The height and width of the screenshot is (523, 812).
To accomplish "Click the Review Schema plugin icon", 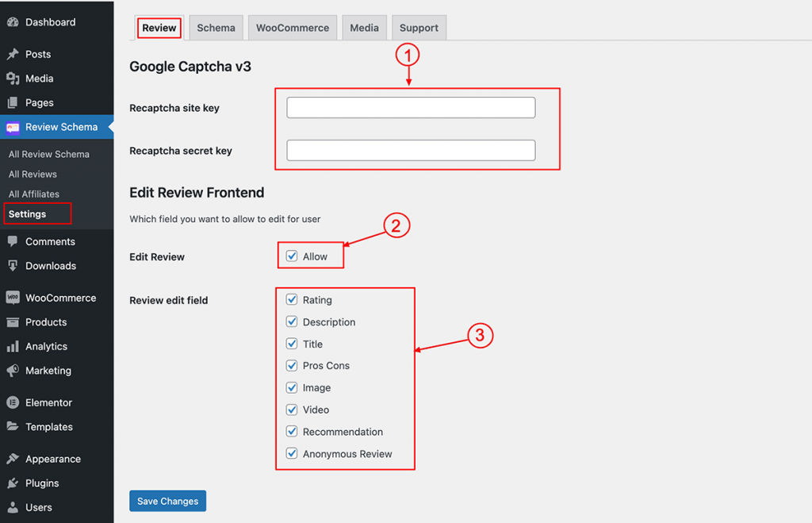I will click(x=13, y=127).
